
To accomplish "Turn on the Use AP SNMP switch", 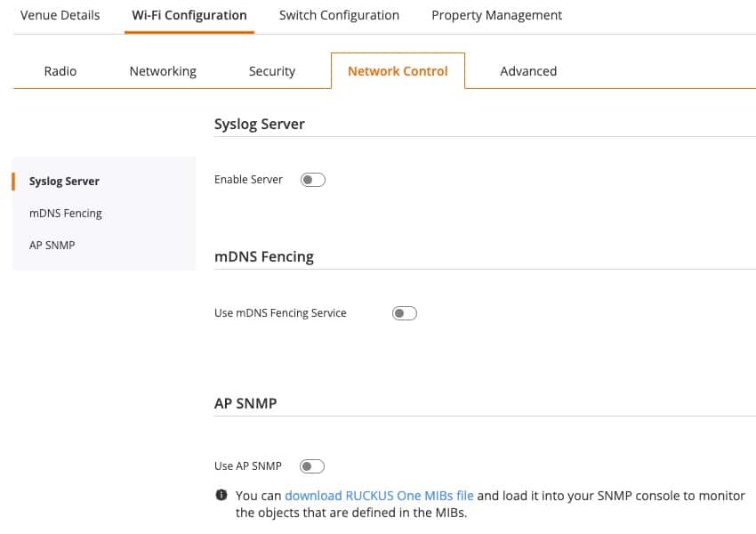I will point(312,466).
